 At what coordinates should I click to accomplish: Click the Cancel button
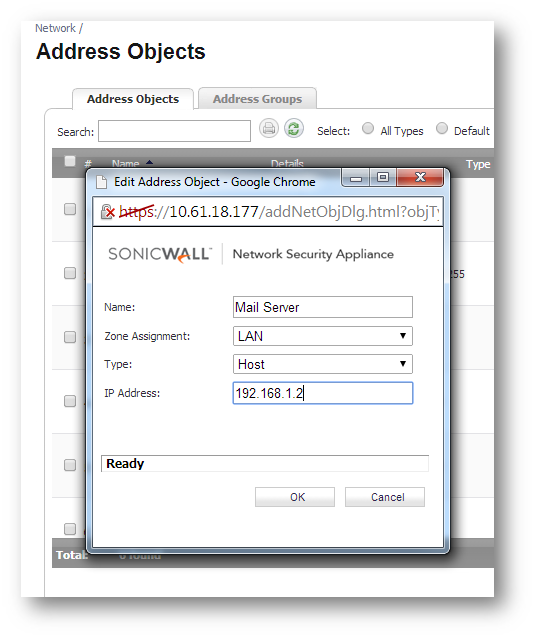(x=385, y=497)
